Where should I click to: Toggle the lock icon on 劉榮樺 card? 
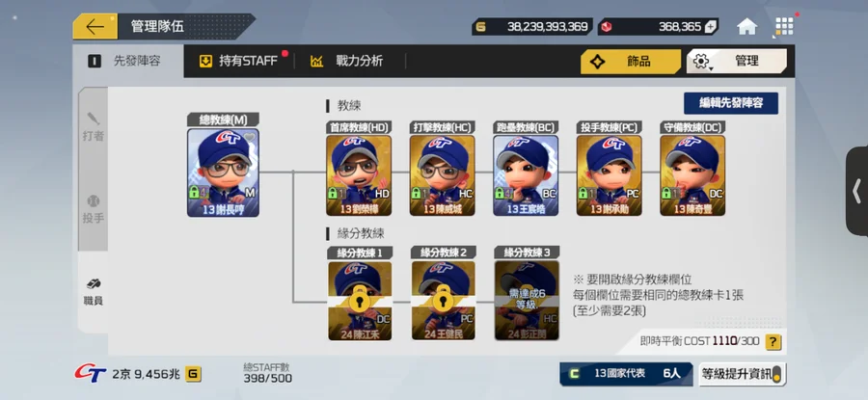(x=333, y=193)
